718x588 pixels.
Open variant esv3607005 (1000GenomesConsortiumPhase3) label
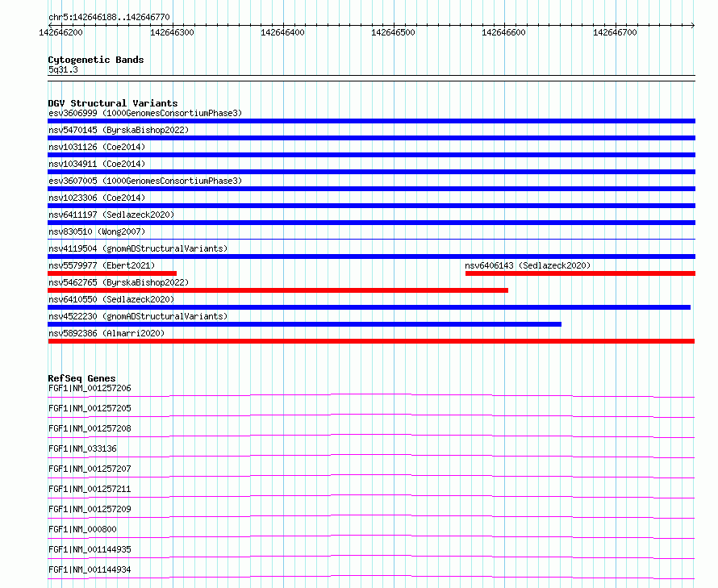145,181
